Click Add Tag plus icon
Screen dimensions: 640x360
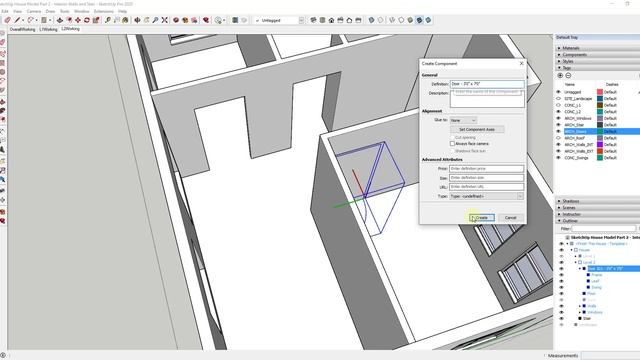tap(560, 76)
